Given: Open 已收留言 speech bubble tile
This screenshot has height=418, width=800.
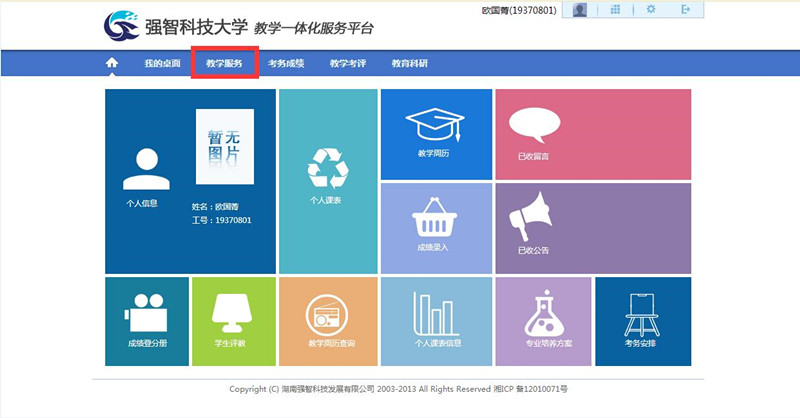Looking at the screenshot, I should click(592, 134).
